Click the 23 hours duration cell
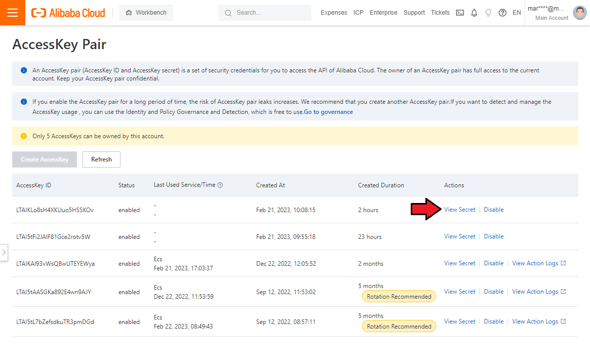This screenshot has height=364, width=590. [370, 237]
